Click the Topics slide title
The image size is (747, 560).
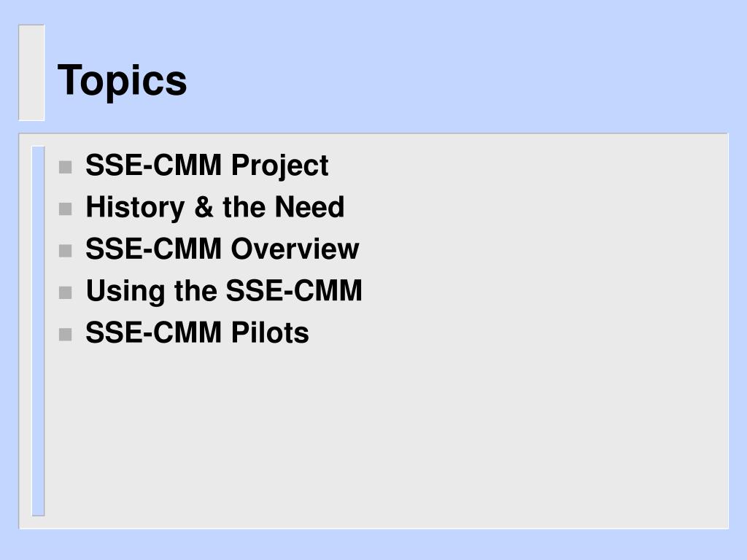(x=122, y=81)
